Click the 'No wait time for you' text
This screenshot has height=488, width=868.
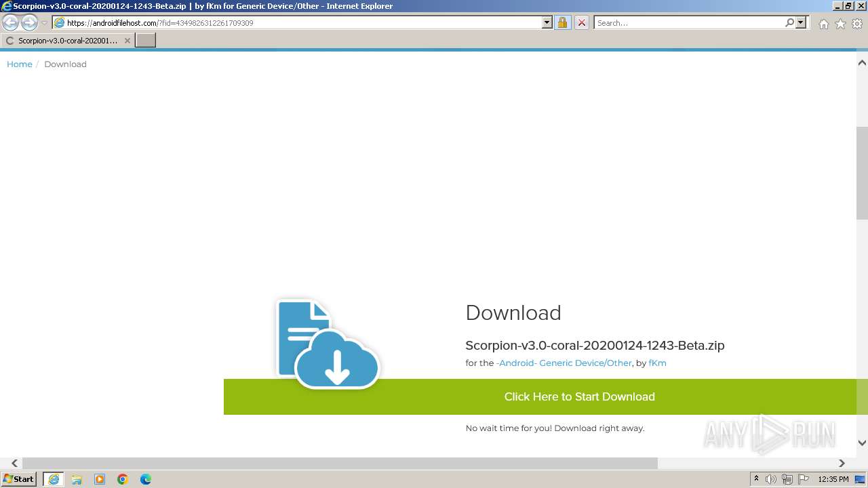point(555,428)
